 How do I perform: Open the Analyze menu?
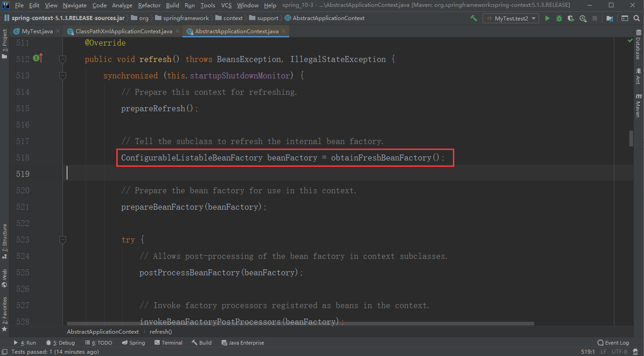coord(122,5)
